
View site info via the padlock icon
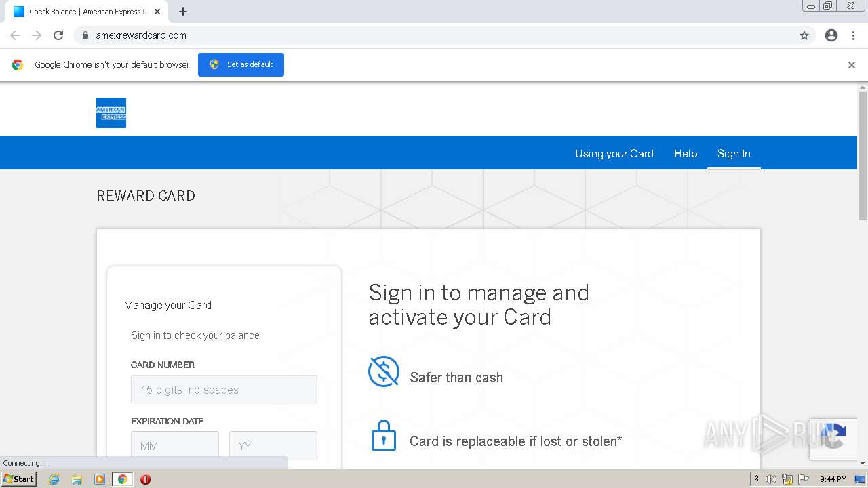85,35
